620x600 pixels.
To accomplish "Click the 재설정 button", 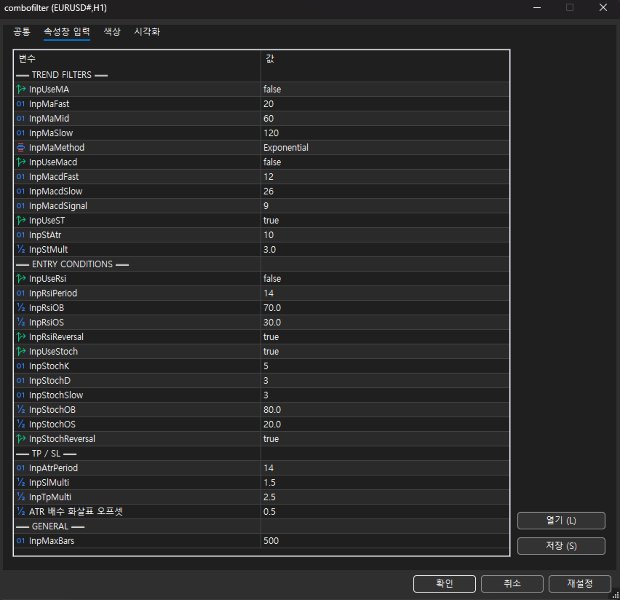I will [x=580, y=583].
